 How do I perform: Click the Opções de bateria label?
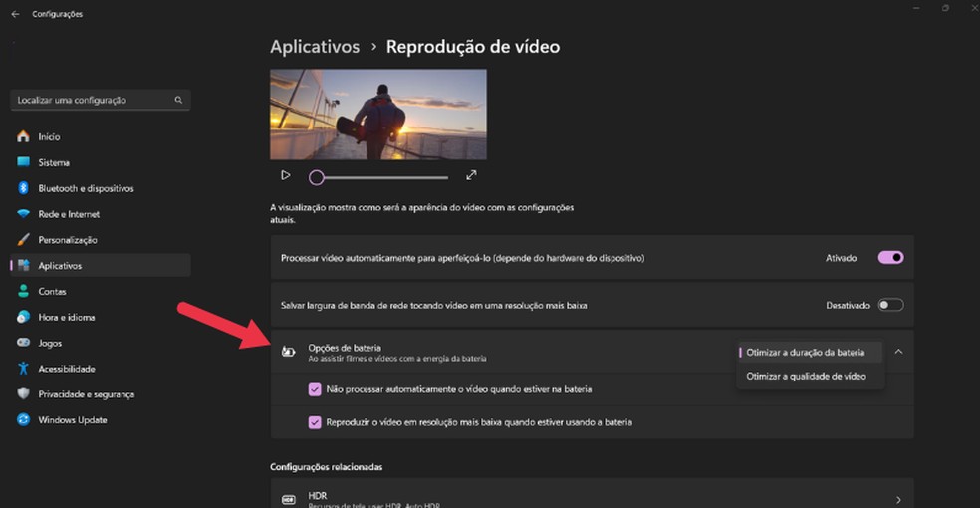click(345, 348)
